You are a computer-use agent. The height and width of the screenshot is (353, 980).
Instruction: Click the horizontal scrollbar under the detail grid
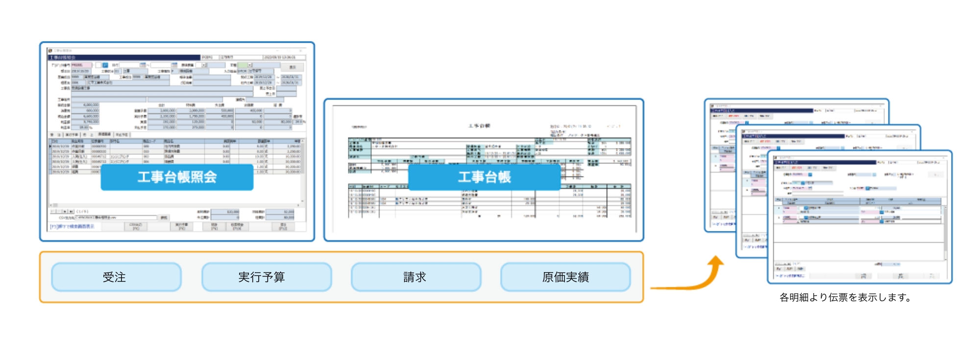click(176, 205)
